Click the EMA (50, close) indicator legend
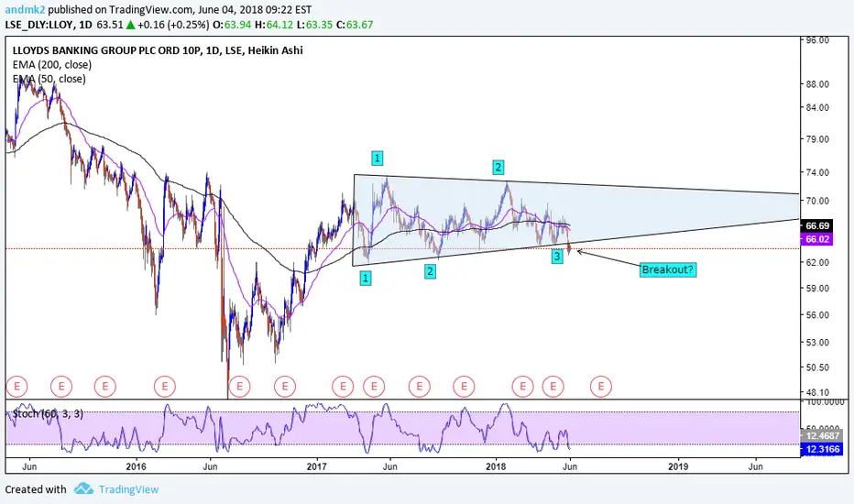The height and width of the screenshot is (504, 854). pyautogui.click(x=49, y=79)
